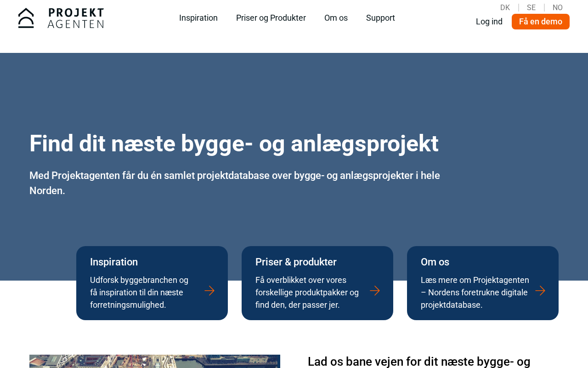
Task: Click the arrow icon on Priser & produkter card
Action: tap(375, 291)
